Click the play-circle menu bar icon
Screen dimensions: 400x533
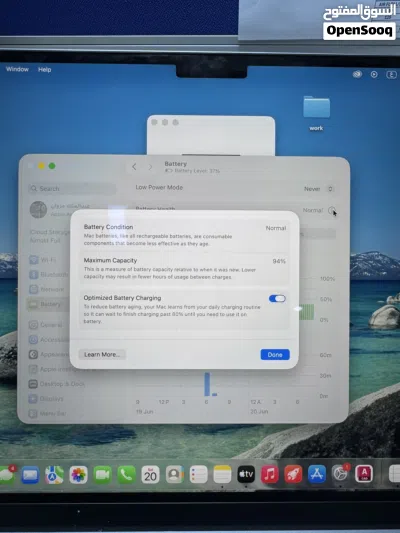pos(374,74)
